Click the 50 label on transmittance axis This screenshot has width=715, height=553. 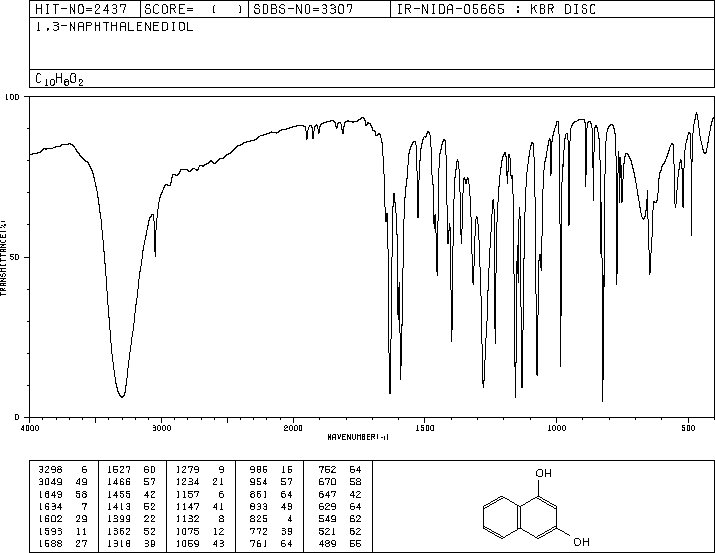14,257
